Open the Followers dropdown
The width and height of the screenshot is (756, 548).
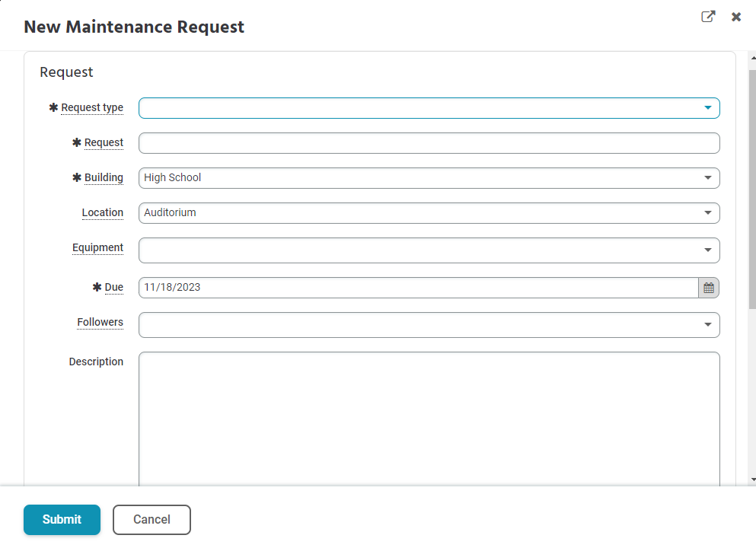[708, 325]
